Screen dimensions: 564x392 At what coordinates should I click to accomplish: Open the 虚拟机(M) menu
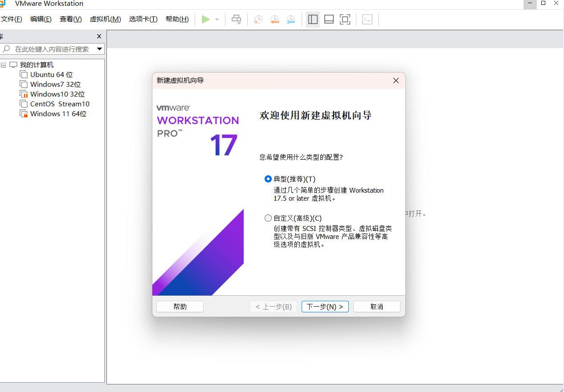[105, 19]
